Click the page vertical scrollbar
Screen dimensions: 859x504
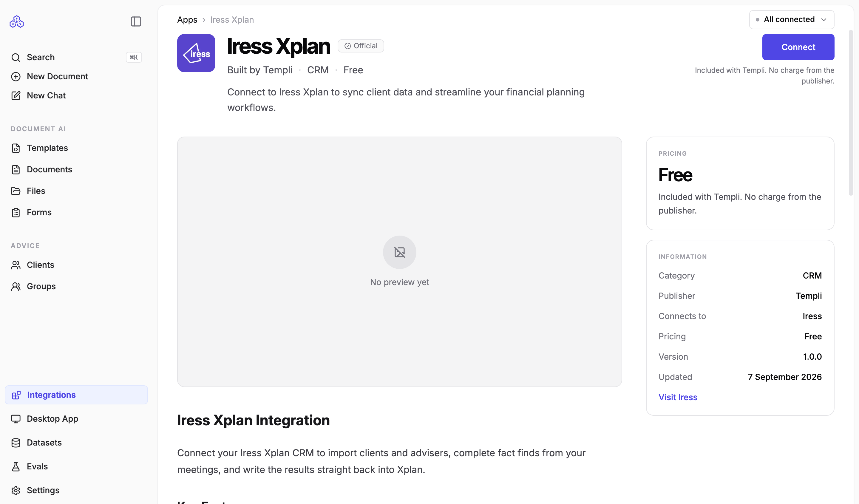click(851, 112)
